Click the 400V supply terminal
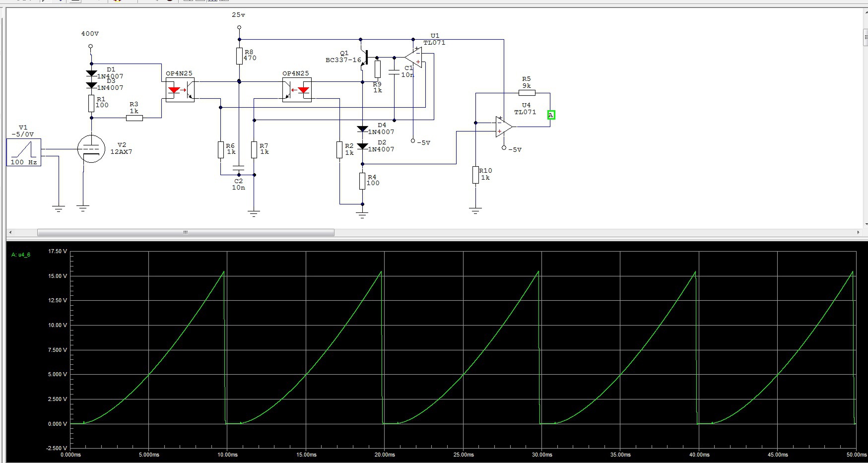 [x=91, y=46]
